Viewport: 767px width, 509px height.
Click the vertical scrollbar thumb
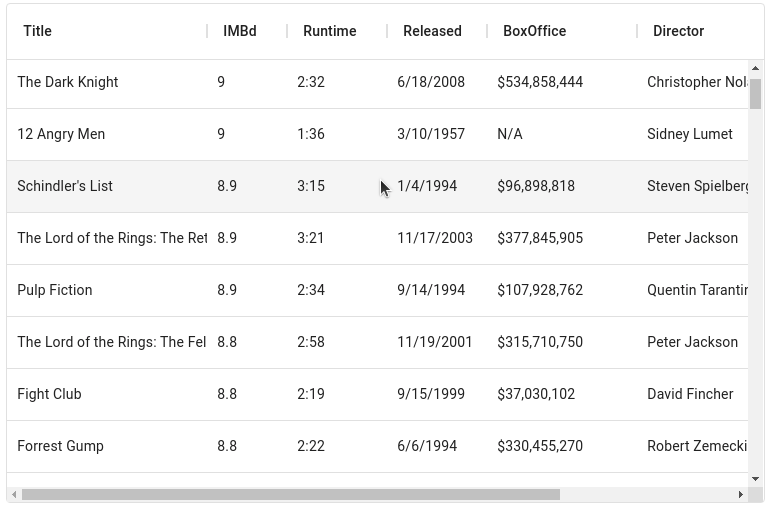pyautogui.click(x=756, y=93)
